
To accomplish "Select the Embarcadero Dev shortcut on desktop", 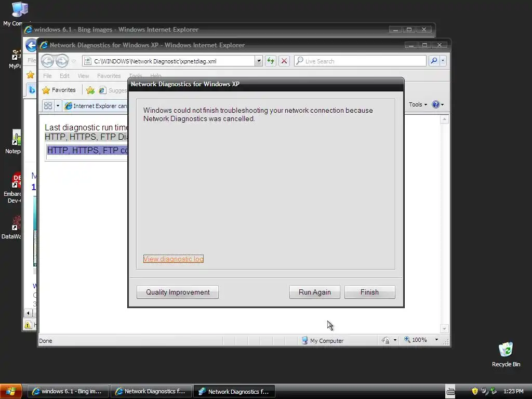I will click(x=12, y=188).
